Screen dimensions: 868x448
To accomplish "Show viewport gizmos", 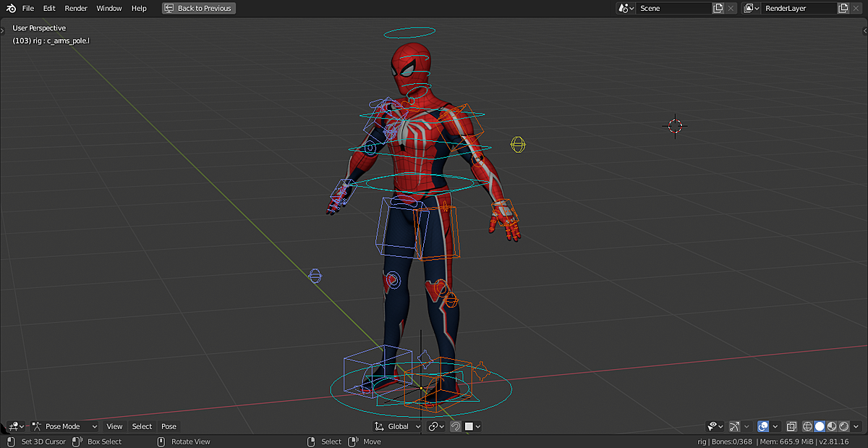I will point(733,426).
